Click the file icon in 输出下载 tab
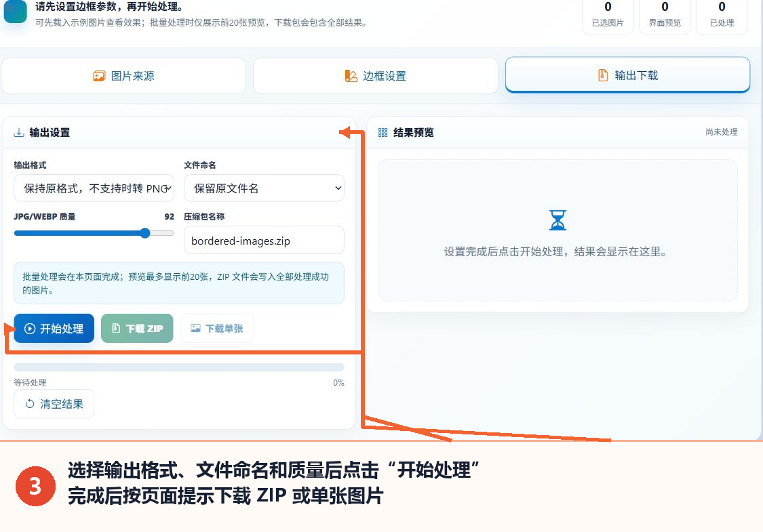This screenshot has width=763, height=532. [603, 75]
